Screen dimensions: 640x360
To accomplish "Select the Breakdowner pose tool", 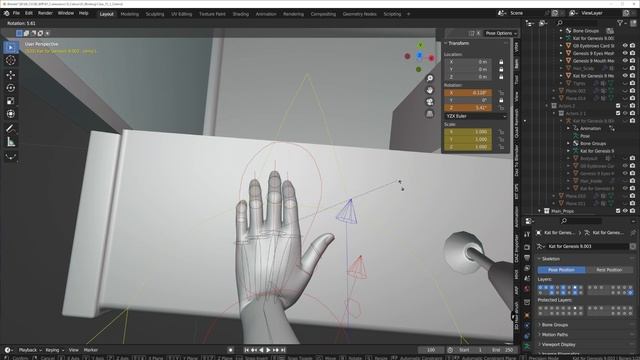I will (11, 156).
